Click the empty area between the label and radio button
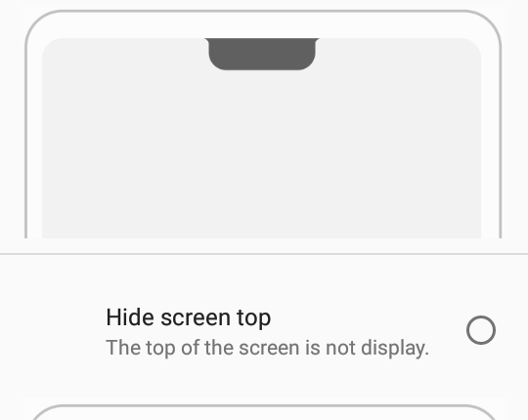Image resolution: width=528 pixels, height=420 pixels. [x=369, y=317]
